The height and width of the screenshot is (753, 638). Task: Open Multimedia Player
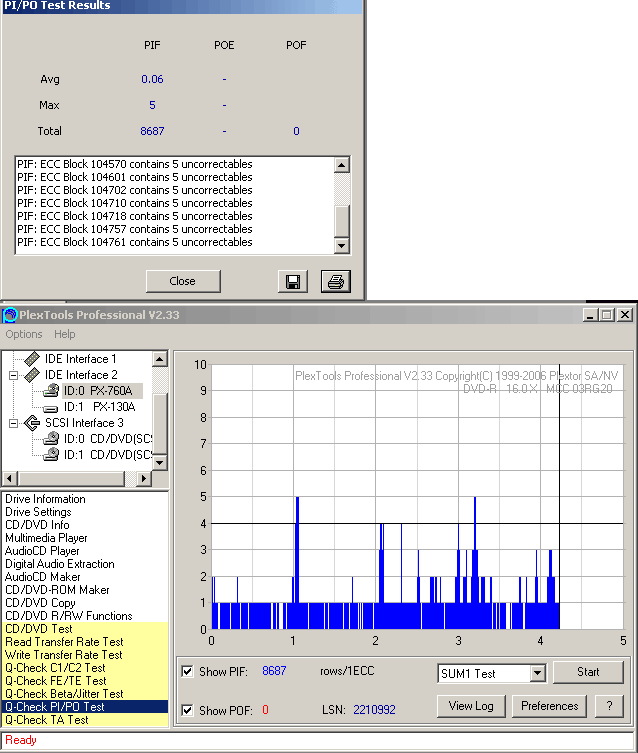click(46, 538)
